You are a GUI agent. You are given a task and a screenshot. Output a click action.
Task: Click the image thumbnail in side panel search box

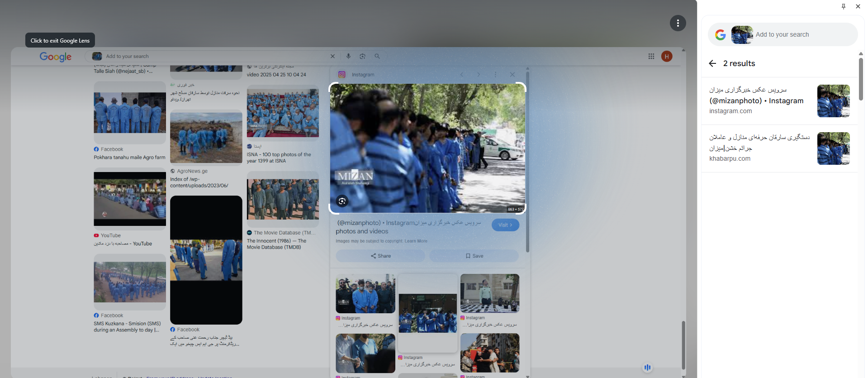pyautogui.click(x=742, y=35)
